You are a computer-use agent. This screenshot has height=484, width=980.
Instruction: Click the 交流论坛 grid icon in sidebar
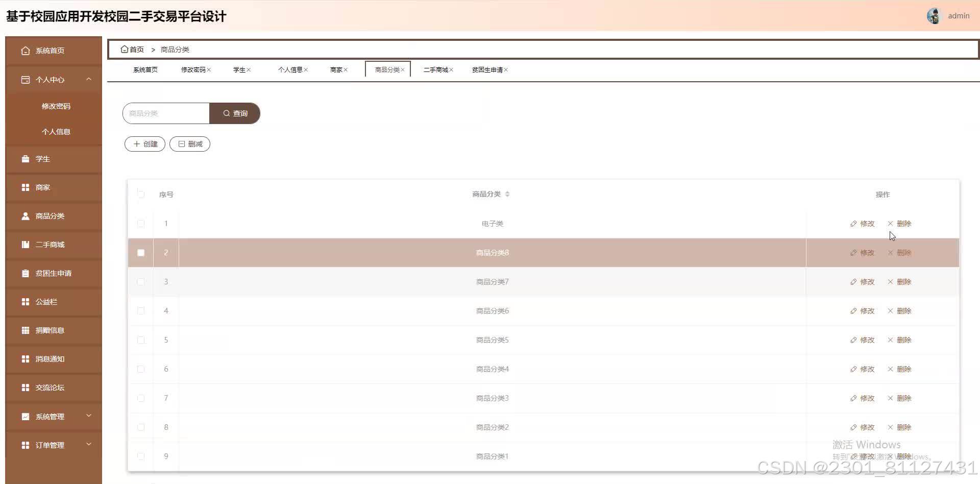pos(26,388)
